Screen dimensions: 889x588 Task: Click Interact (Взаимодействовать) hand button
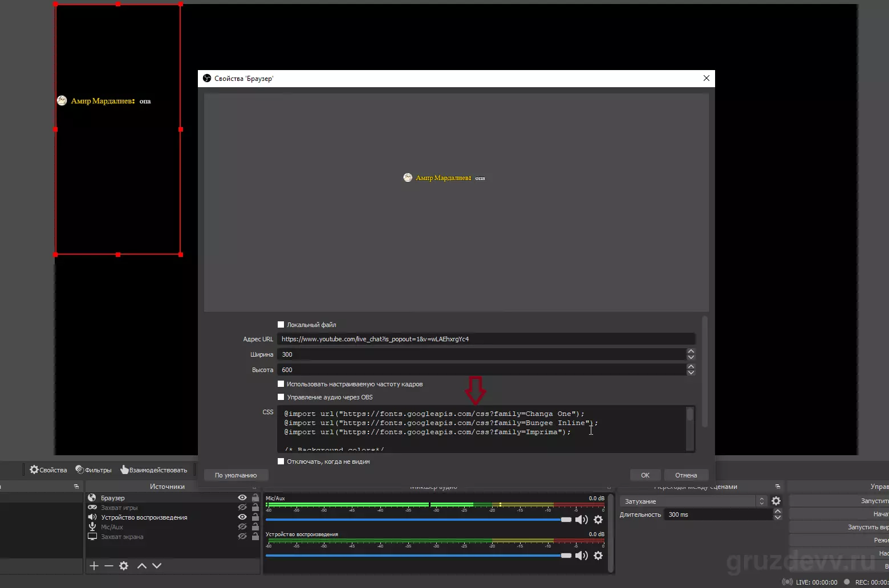pos(153,470)
